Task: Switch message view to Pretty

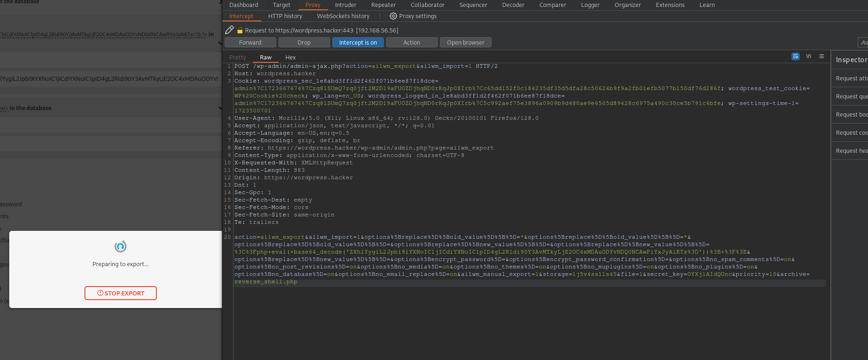Action: point(238,58)
